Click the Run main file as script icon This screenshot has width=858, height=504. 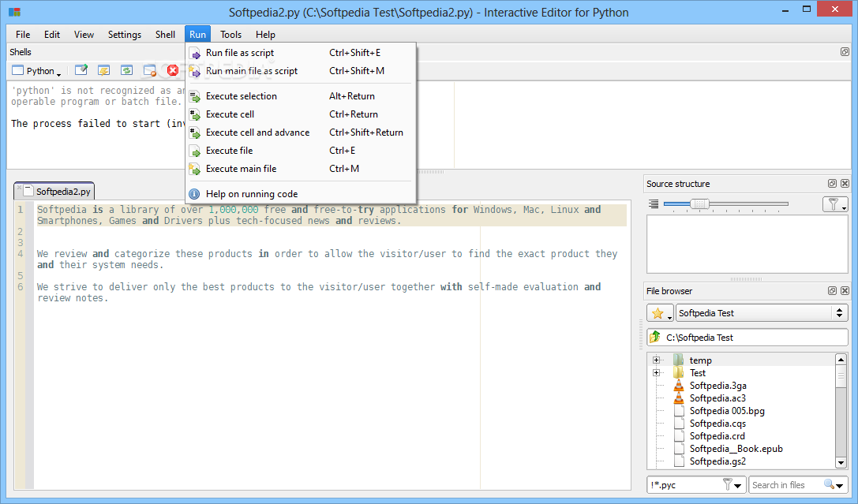click(195, 71)
